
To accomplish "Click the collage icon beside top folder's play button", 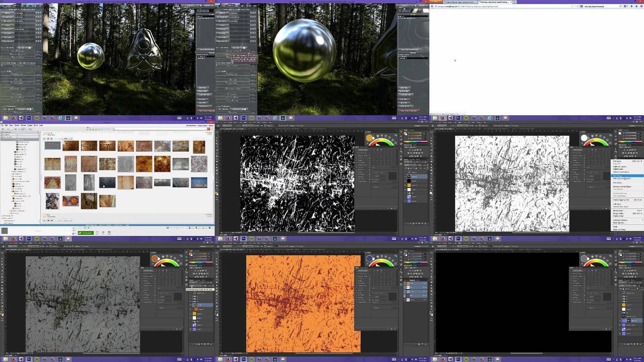I will (x=48, y=139).
